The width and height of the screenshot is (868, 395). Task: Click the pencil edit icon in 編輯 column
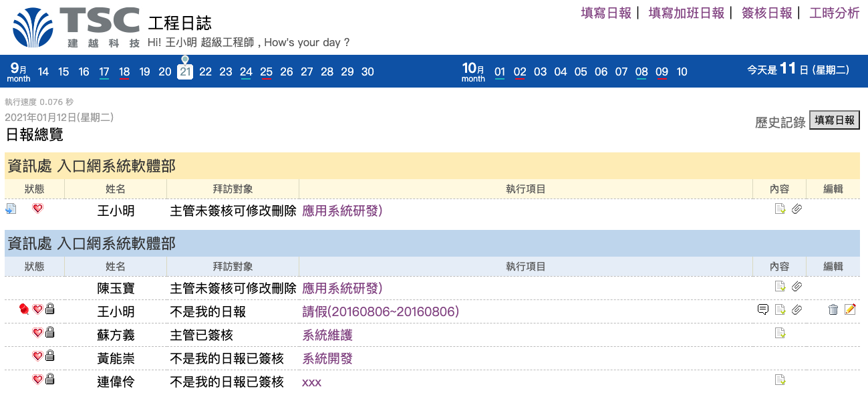point(850,309)
